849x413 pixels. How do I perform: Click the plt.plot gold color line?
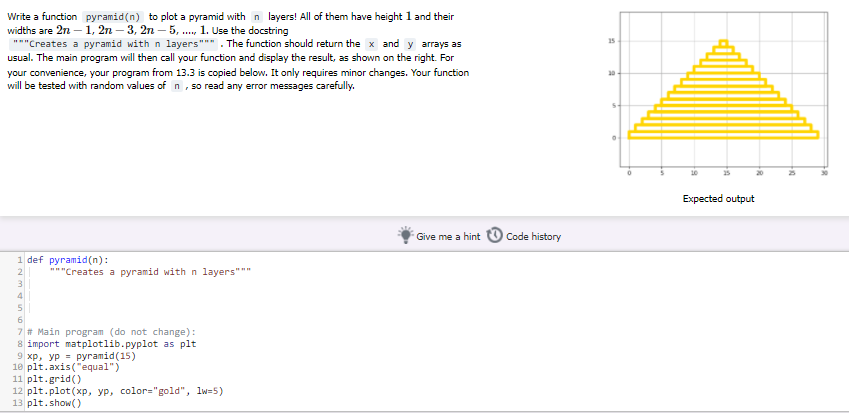pyautogui.click(x=125, y=391)
